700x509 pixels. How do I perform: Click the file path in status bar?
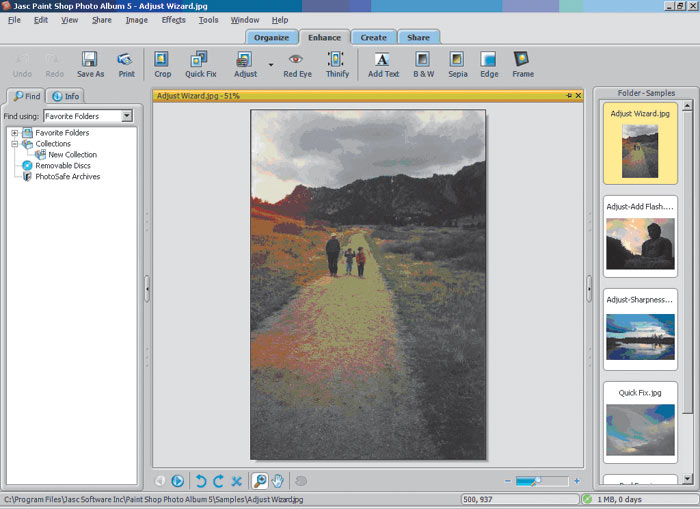pyautogui.click(x=154, y=500)
